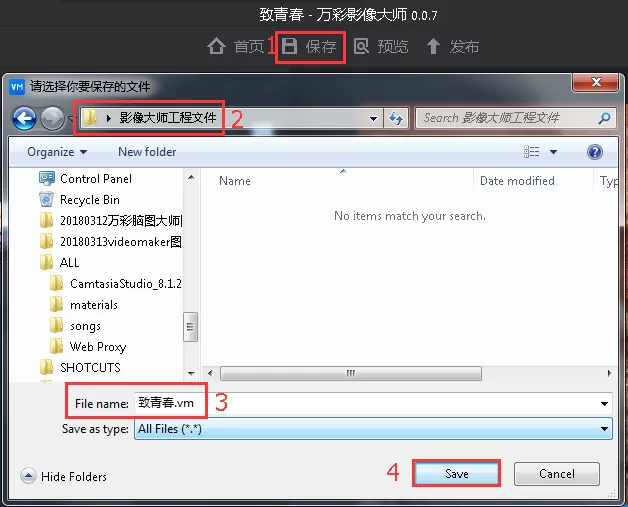Click folder tree scroll up arrow
The image size is (628, 507).
(x=191, y=177)
